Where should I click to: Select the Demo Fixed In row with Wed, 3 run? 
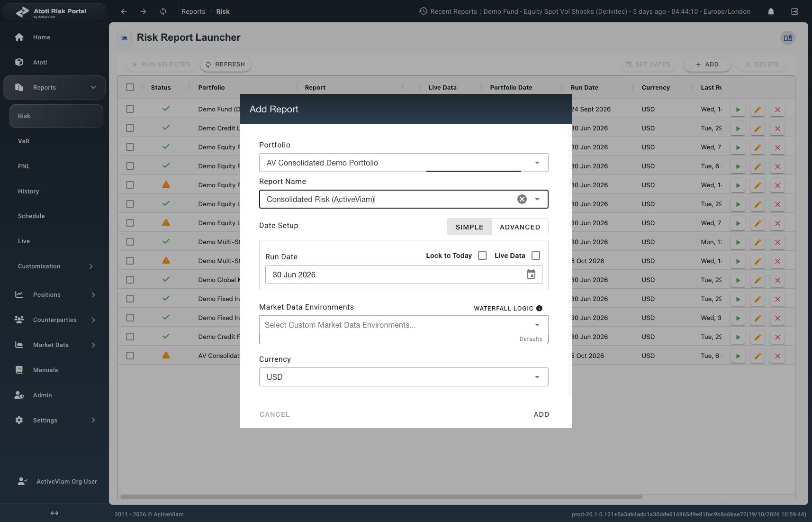[130, 318]
